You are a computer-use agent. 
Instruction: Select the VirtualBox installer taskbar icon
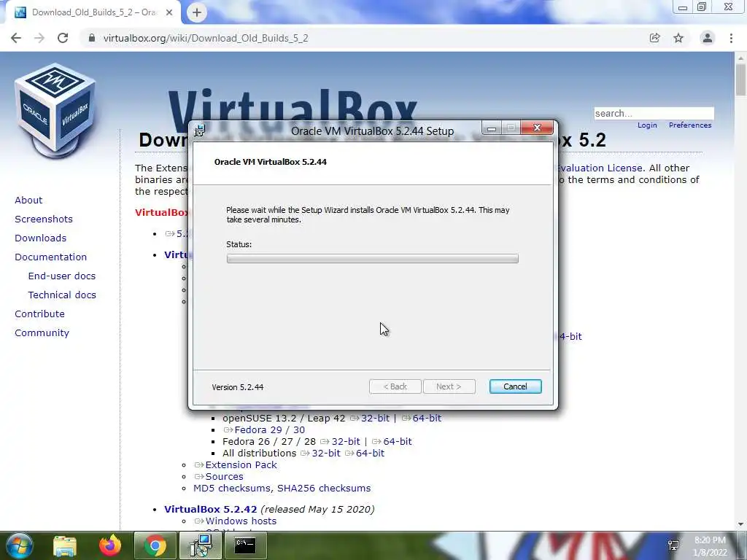pyautogui.click(x=201, y=545)
